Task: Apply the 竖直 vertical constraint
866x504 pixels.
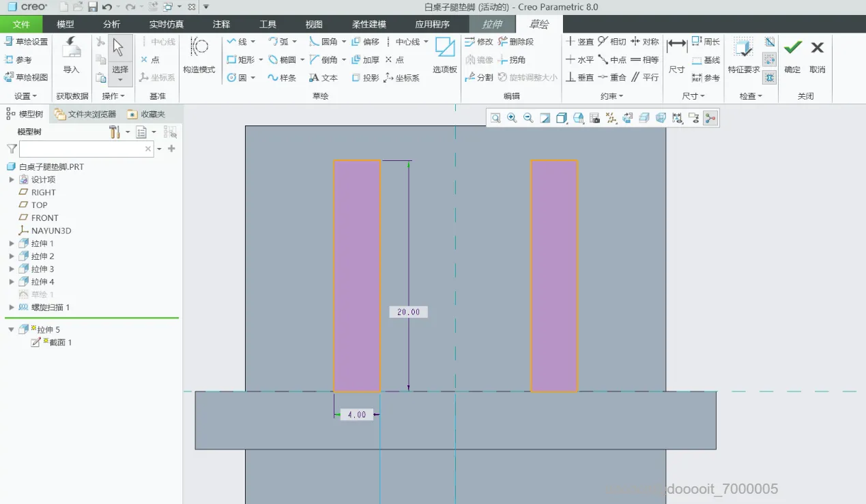Action: (580, 42)
